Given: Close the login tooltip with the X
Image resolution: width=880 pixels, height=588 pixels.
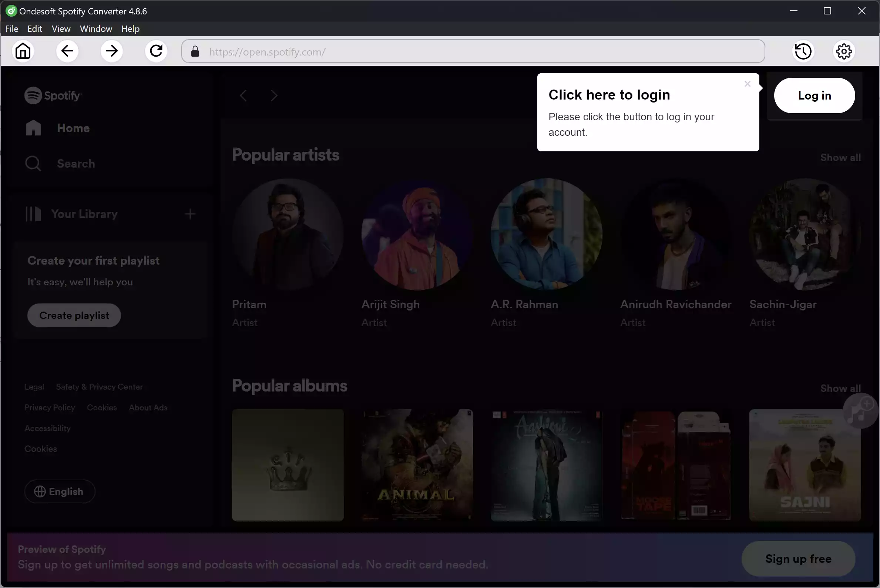Looking at the screenshot, I should 747,84.
